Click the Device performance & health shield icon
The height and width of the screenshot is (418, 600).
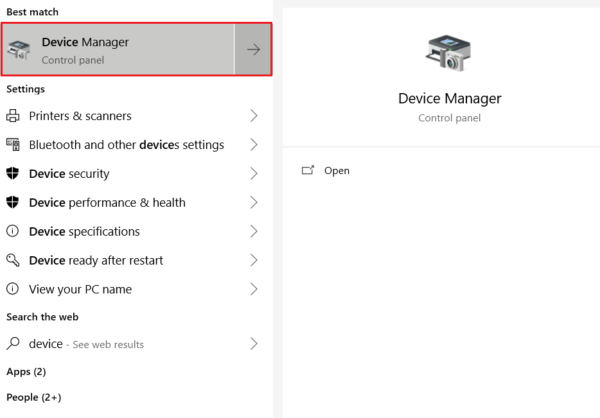click(13, 202)
